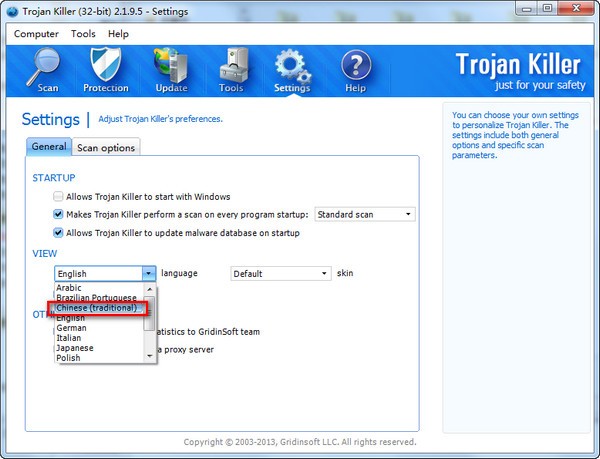Image resolution: width=600 pixels, height=459 pixels.
Task: Disable malware database update on startup
Action: tap(59, 233)
